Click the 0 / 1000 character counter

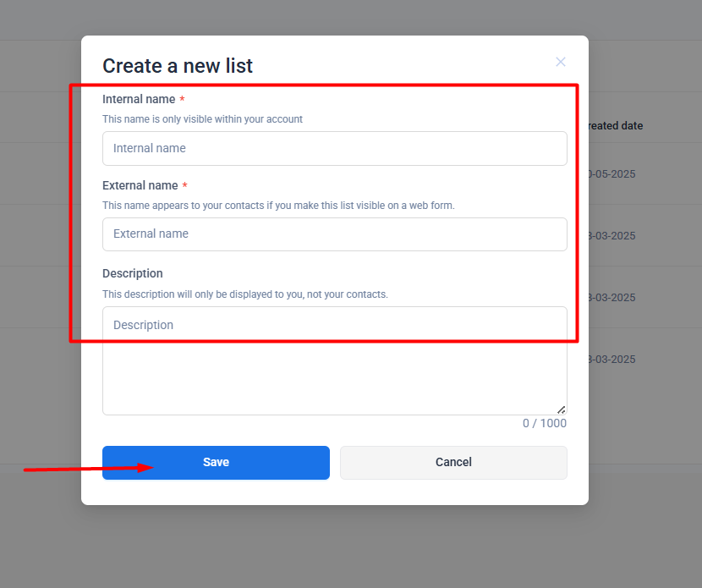544,424
